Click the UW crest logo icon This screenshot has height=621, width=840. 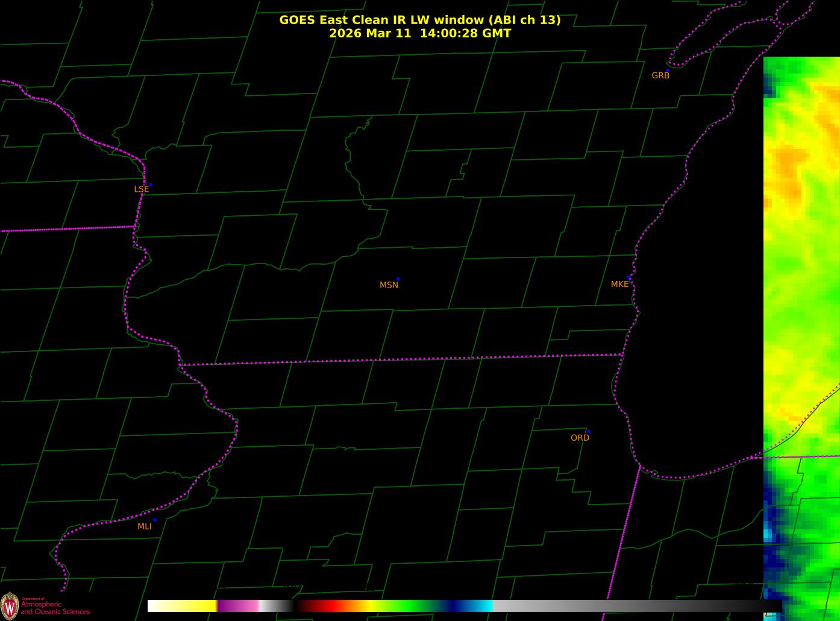click(x=10, y=605)
